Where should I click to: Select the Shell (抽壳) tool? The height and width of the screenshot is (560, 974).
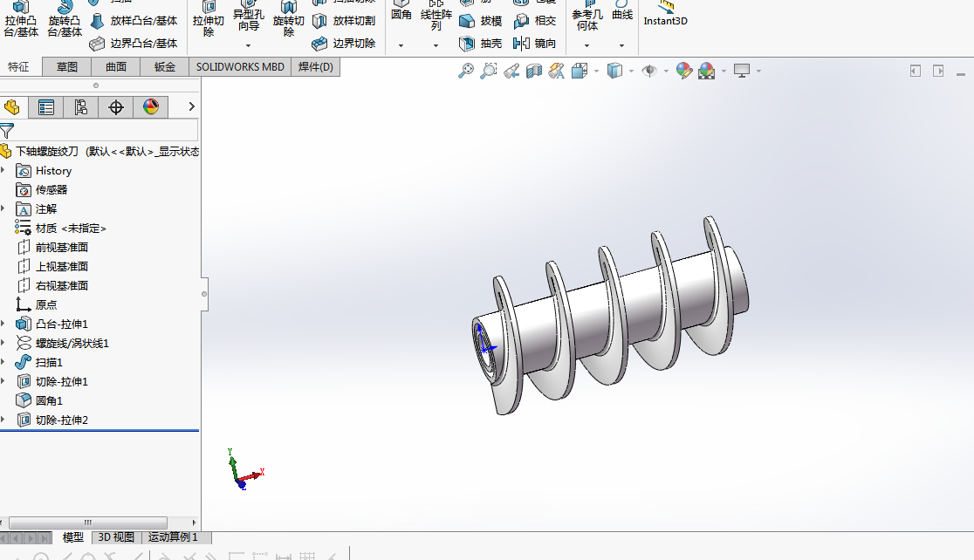pos(480,44)
